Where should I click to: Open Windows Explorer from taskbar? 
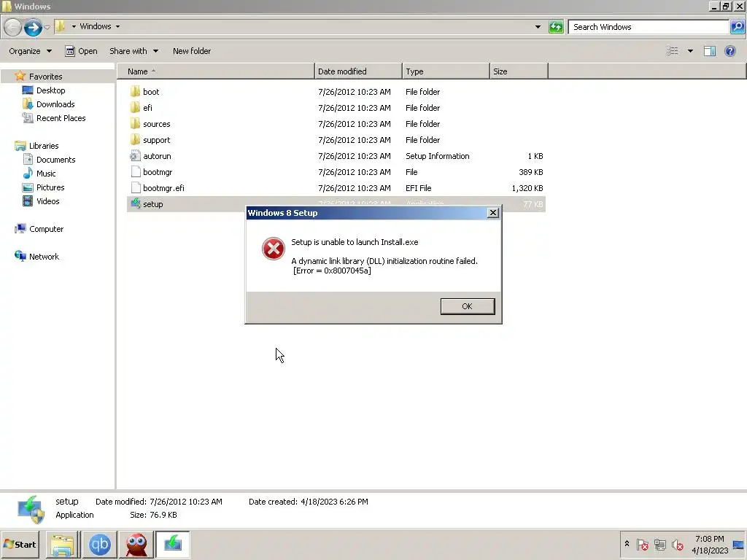click(63, 544)
